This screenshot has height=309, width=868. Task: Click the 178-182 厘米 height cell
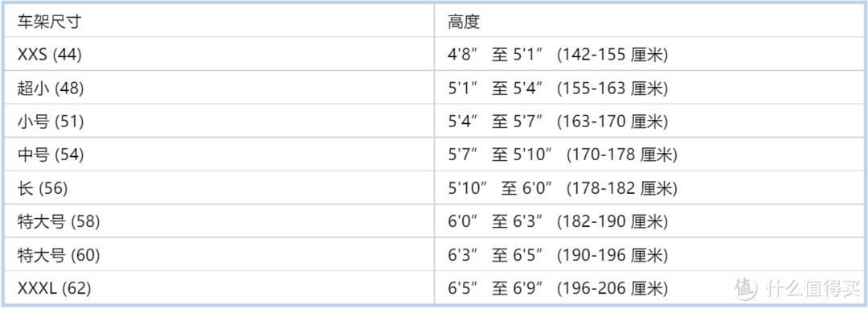coord(649,187)
